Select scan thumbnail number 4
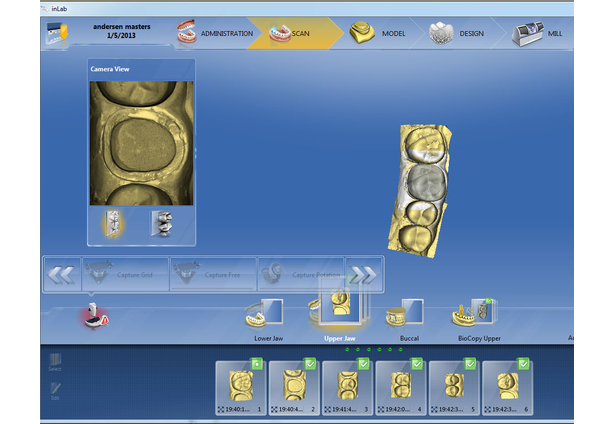Image resolution: width=615 pixels, height=424 pixels. 401,388
